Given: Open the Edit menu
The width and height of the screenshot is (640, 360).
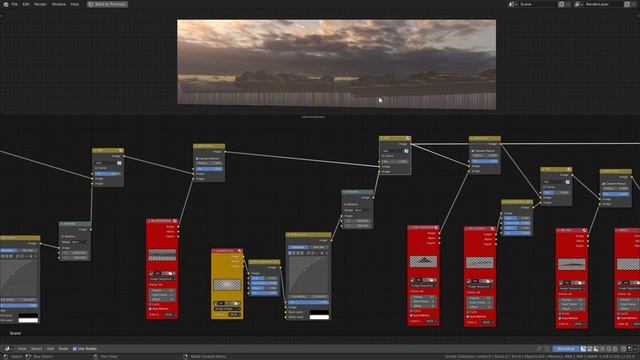Looking at the screenshot, I should pos(26,4).
